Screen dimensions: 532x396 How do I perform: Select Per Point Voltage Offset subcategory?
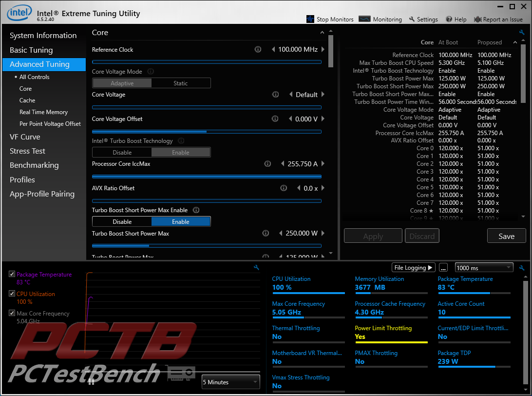[x=50, y=124]
